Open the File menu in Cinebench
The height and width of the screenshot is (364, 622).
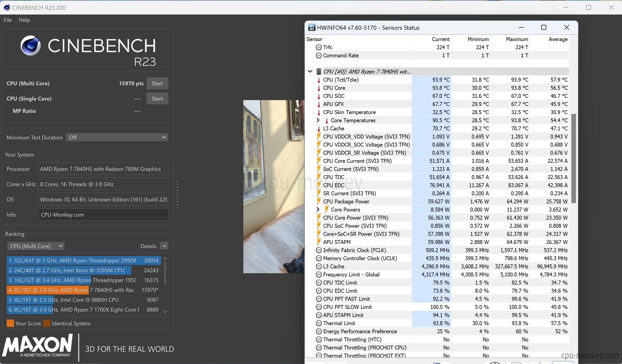[x=8, y=20]
